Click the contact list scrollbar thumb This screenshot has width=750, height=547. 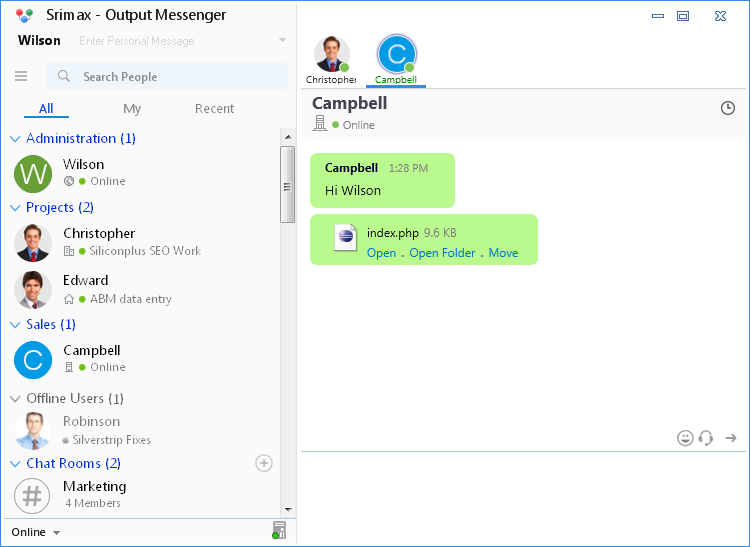point(287,185)
